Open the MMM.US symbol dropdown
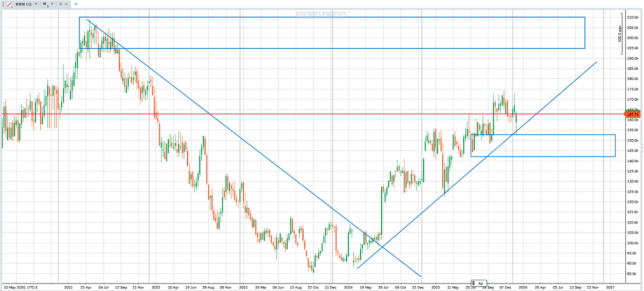644x291 pixels. [x=36, y=4]
